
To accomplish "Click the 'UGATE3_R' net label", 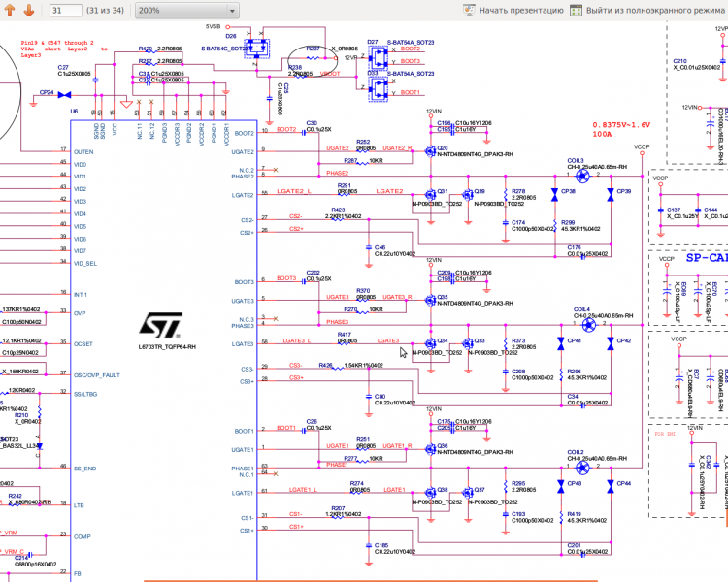I will 397,297.
